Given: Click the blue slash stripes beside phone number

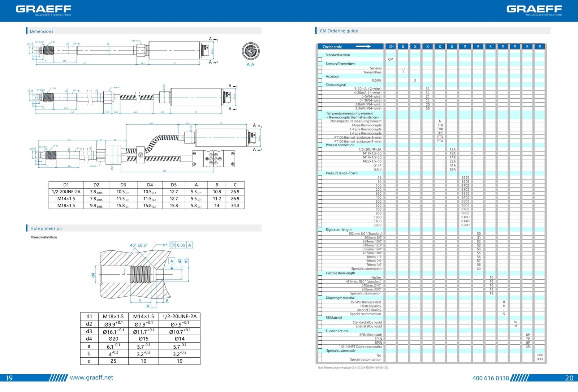Looking at the screenshot, I should point(519,378).
